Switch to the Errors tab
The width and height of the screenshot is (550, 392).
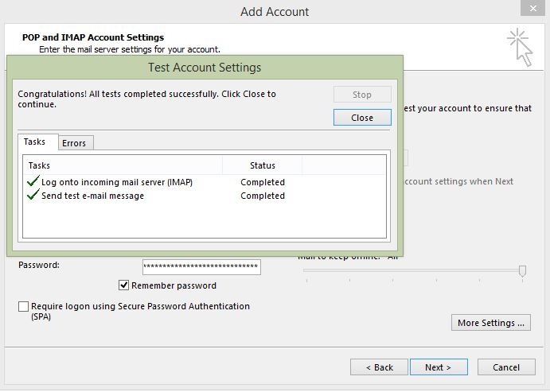(74, 143)
